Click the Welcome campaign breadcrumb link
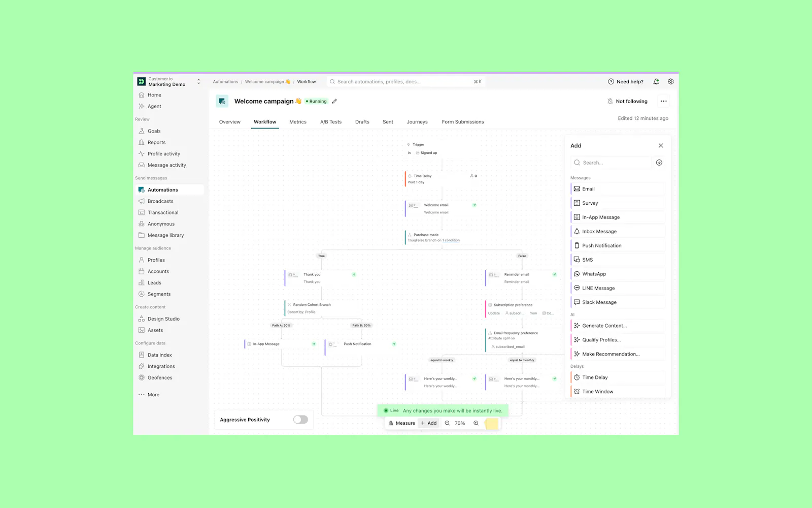 pyautogui.click(x=267, y=82)
